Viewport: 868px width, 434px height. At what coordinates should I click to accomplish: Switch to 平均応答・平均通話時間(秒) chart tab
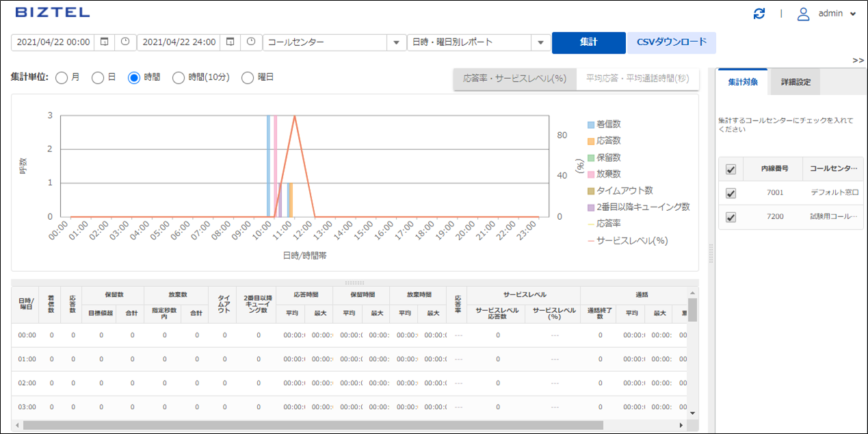(637, 79)
